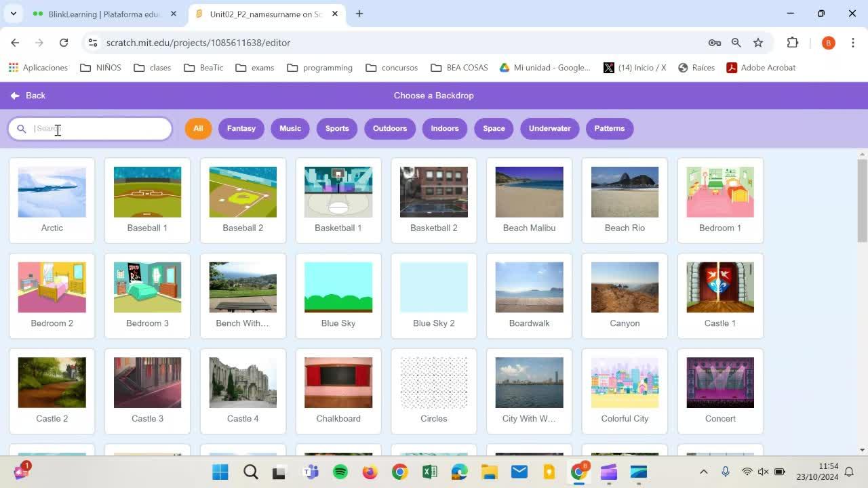Open Spotify from the taskbar
The width and height of the screenshot is (868, 488).
pyautogui.click(x=340, y=472)
